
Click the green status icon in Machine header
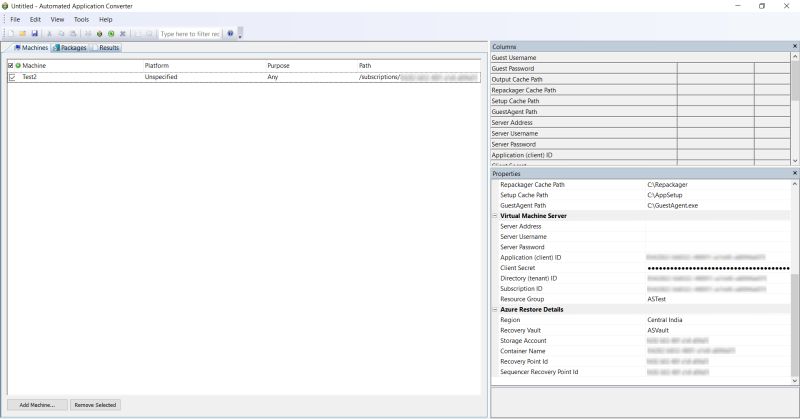pos(18,66)
